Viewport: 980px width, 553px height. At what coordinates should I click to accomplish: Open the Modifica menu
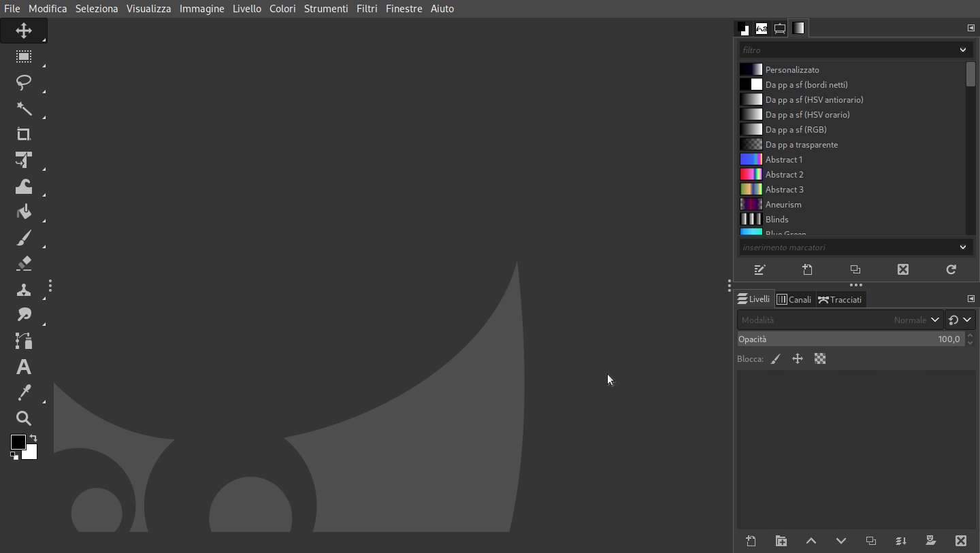pyautogui.click(x=48, y=9)
